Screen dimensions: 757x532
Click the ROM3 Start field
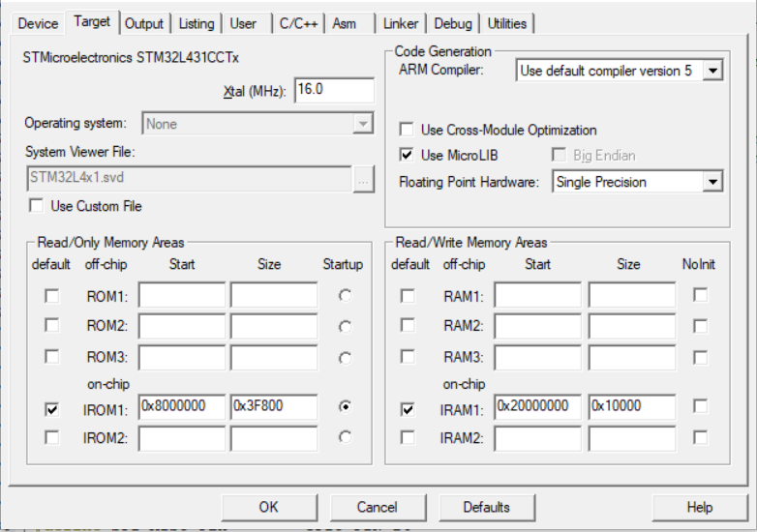[x=182, y=357]
